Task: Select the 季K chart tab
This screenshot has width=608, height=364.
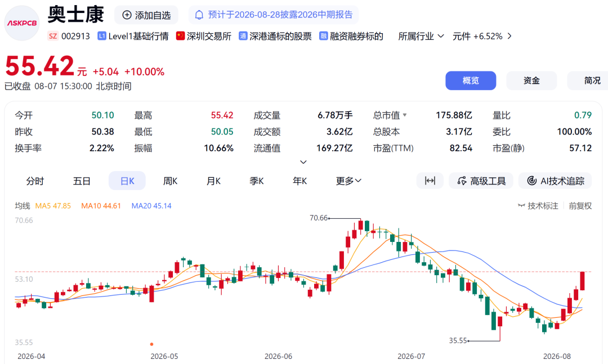Action: 256,181
